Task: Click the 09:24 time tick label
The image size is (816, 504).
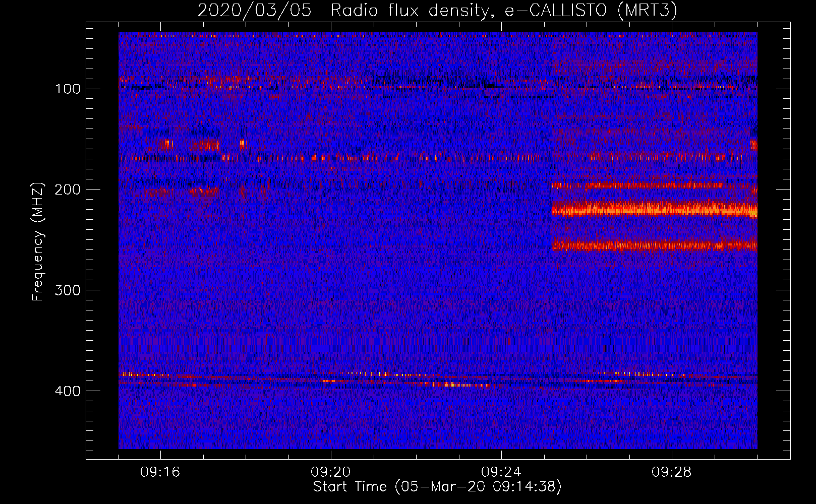Action: pos(501,472)
